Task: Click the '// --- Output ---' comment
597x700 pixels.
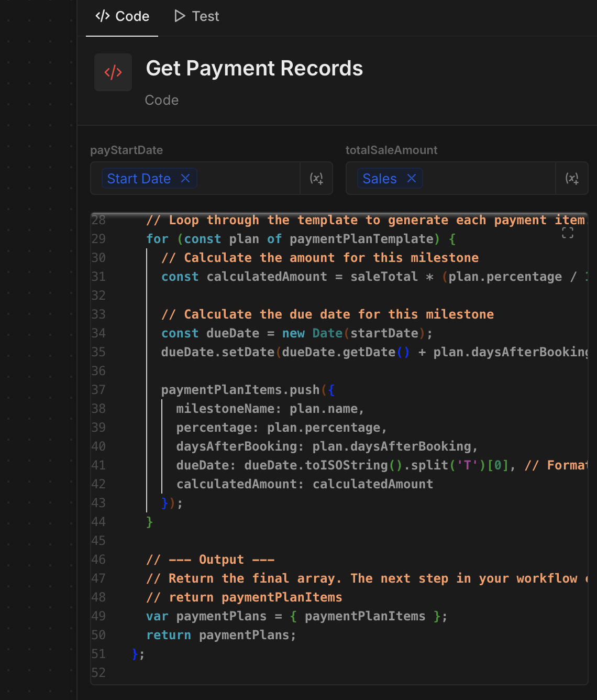Action: coord(211,560)
